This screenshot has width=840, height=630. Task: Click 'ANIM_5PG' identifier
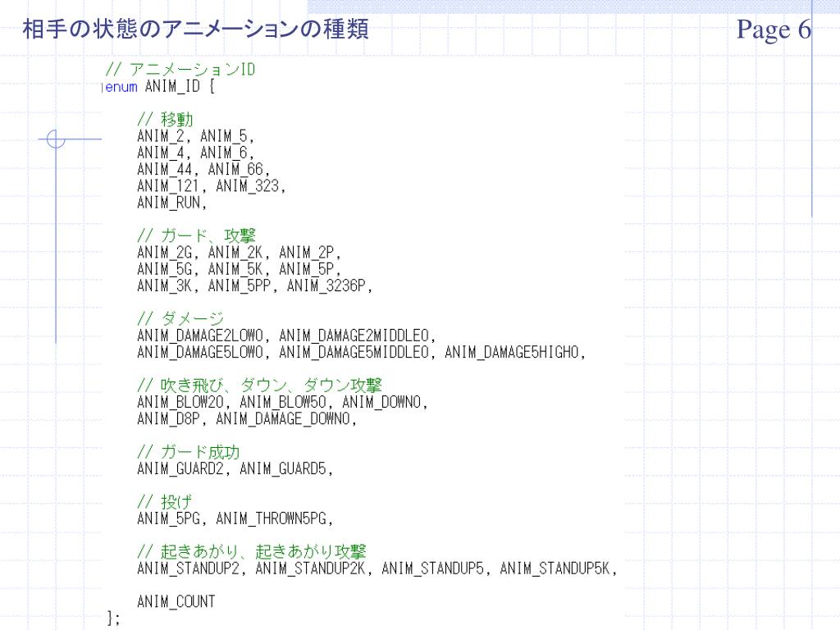pos(168,518)
